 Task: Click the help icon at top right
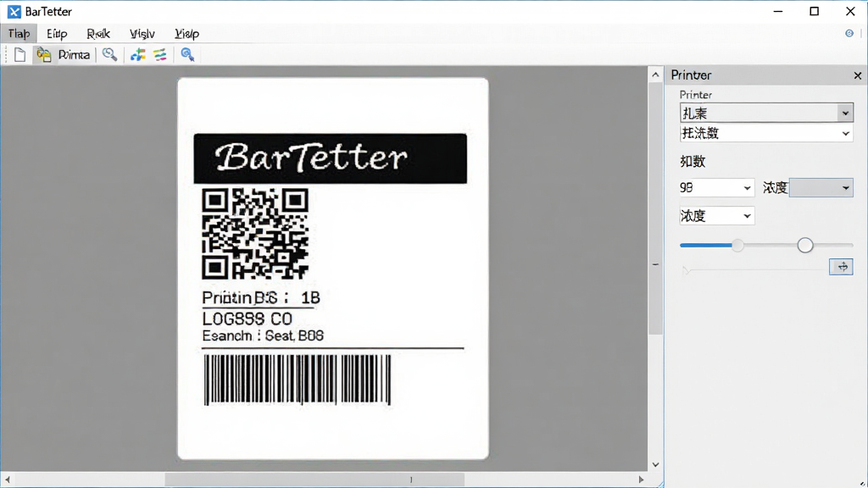pyautogui.click(x=849, y=34)
